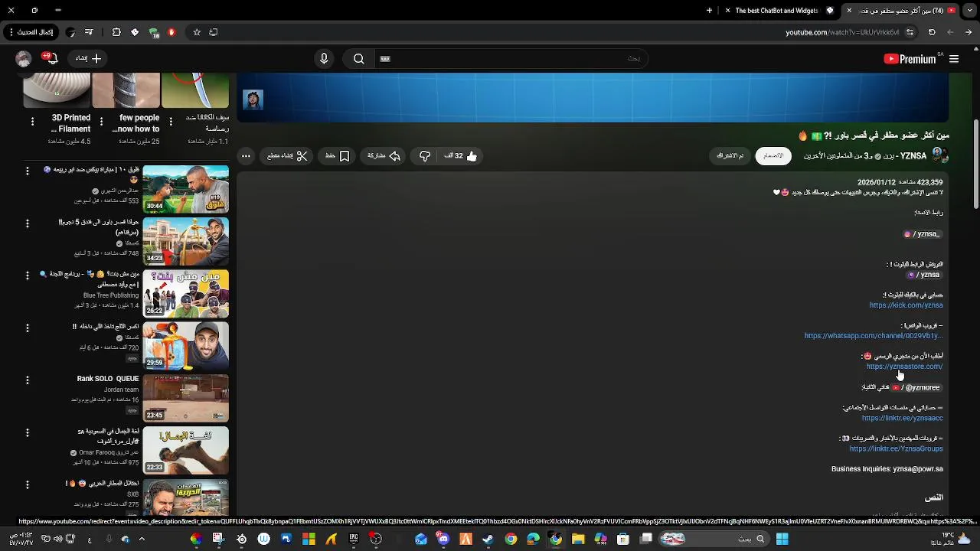Dislike the video with thumbs-down icon

click(425, 156)
